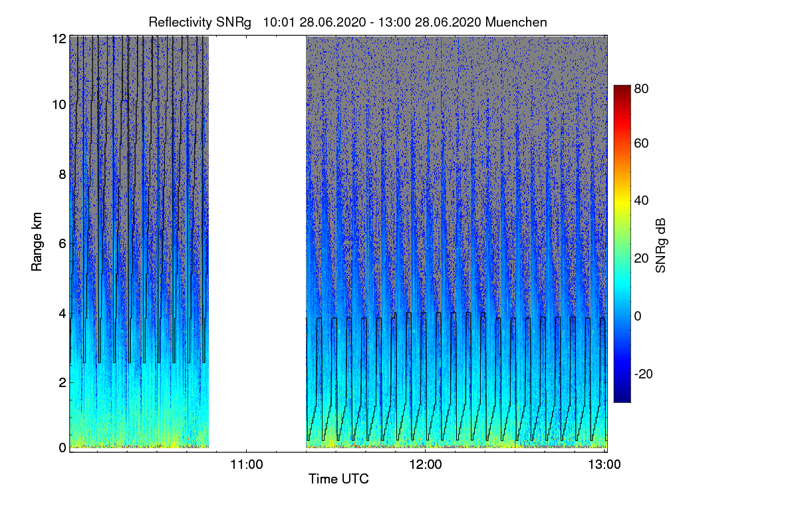This screenshot has height=532, width=798.
Task: Click the range axis tick label '4'
Action: click(63, 313)
